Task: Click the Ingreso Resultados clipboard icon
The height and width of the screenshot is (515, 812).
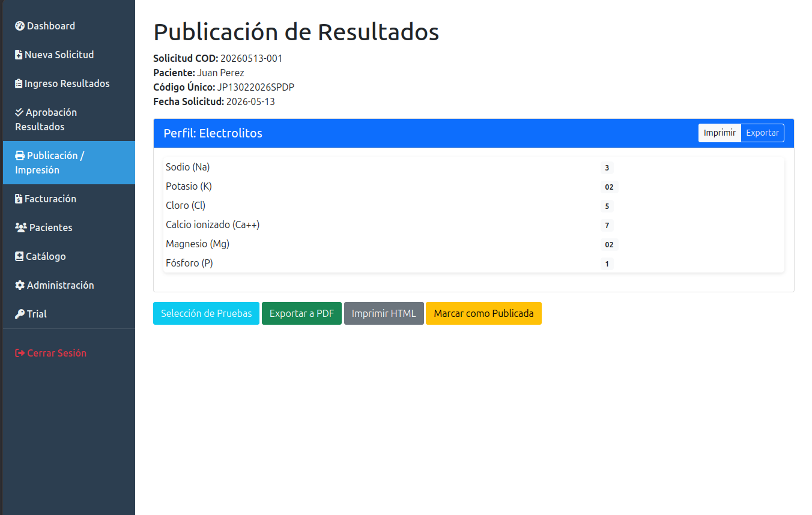Action: pos(19,83)
